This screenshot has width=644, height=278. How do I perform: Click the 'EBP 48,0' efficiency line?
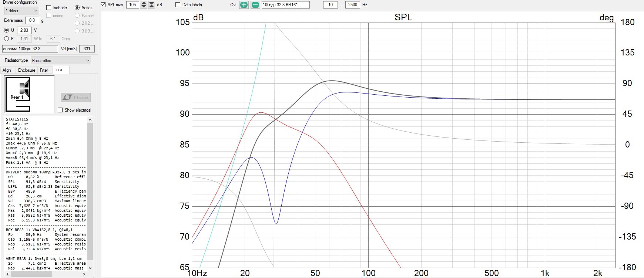pyautogui.click(x=47, y=191)
